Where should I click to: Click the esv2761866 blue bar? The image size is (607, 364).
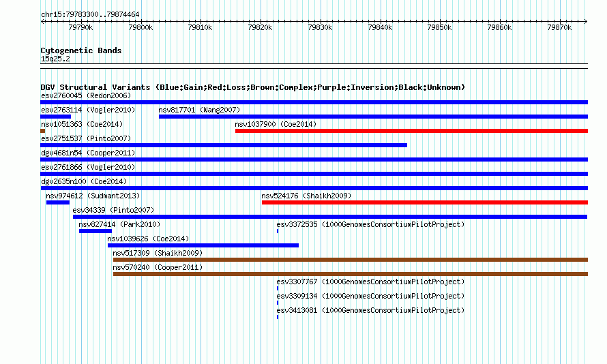tap(314, 174)
